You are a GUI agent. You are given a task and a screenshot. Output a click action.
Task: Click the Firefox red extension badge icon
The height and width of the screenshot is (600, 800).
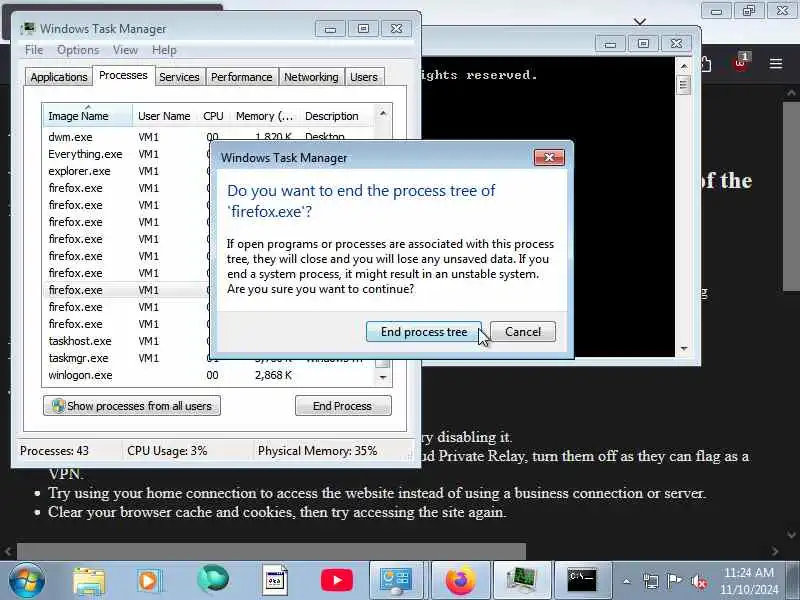coord(740,62)
